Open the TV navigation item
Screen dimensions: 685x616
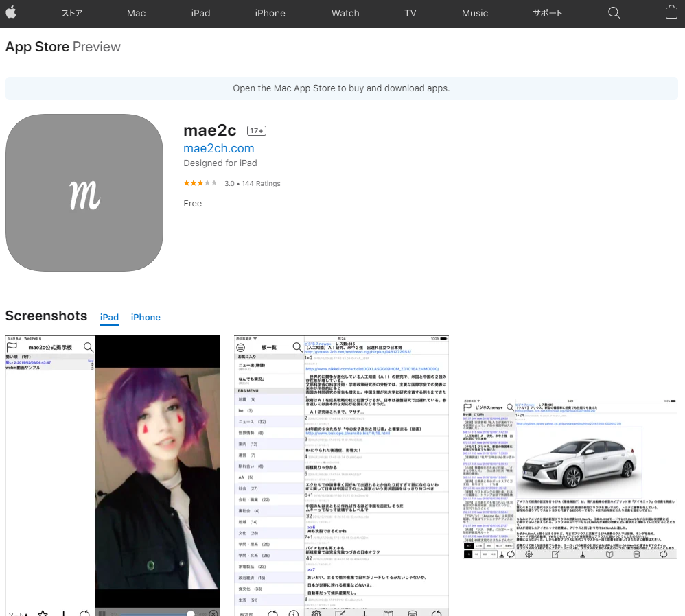(x=410, y=13)
